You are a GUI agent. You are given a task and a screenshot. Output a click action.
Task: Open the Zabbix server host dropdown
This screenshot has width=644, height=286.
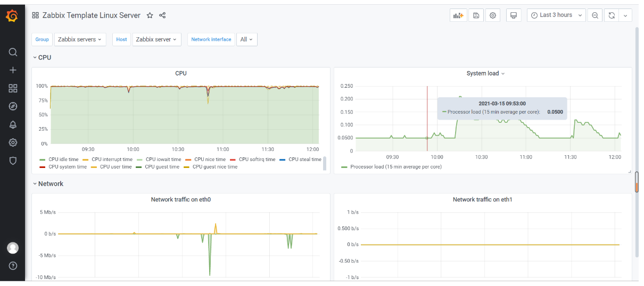(x=156, y=39)
